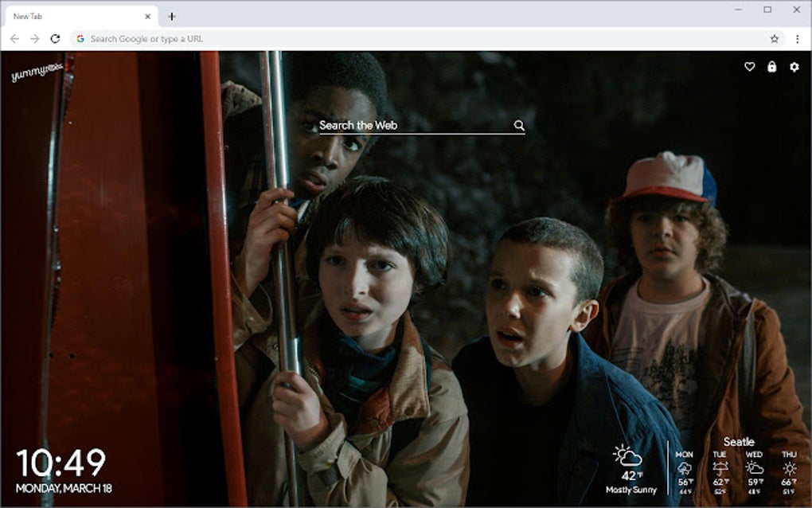
Task: Click the search magnifier icon
Action: tap(521, 125)
